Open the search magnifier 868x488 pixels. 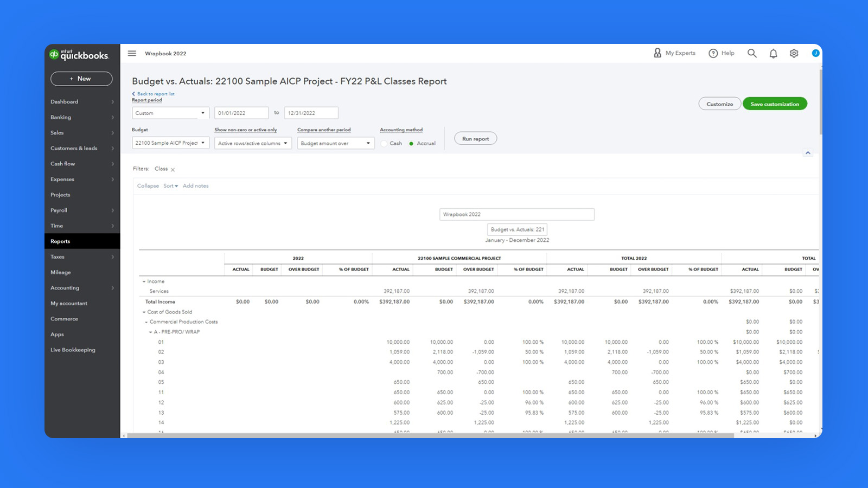click(x=752, y=53)
